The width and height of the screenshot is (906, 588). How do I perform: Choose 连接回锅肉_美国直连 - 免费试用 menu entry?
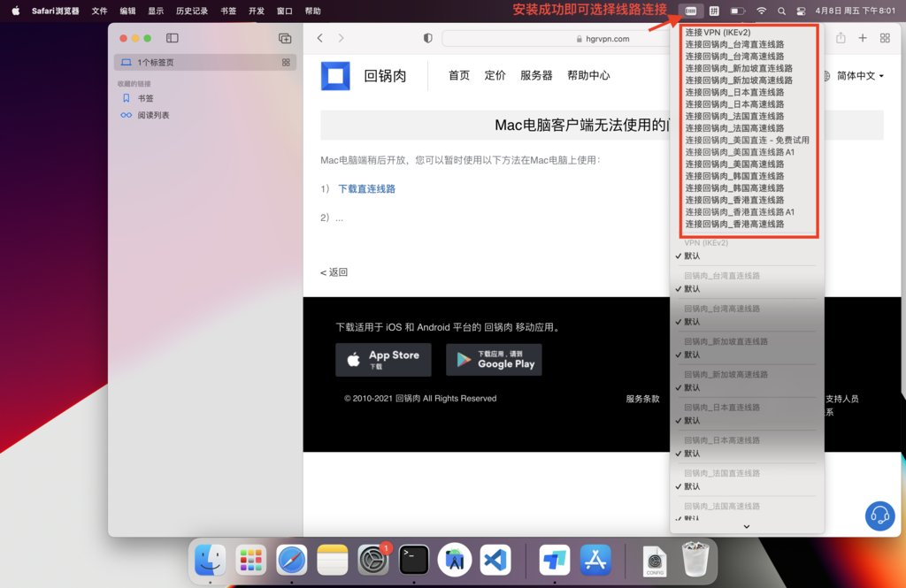pyautogui.click(x=747, y=140)
